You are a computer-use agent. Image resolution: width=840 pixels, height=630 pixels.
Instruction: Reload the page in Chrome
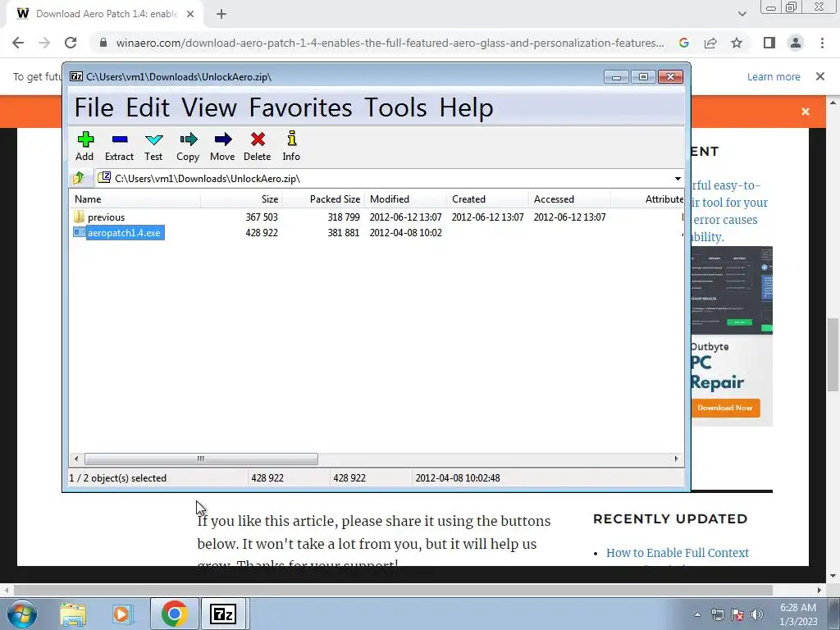tap(71, 43)
